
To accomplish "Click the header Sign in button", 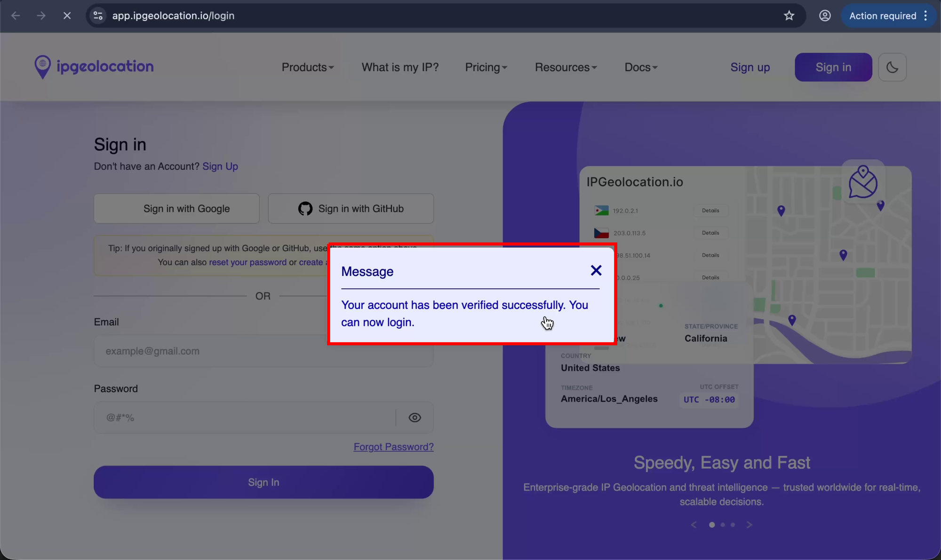I will [x=833, y=67].
